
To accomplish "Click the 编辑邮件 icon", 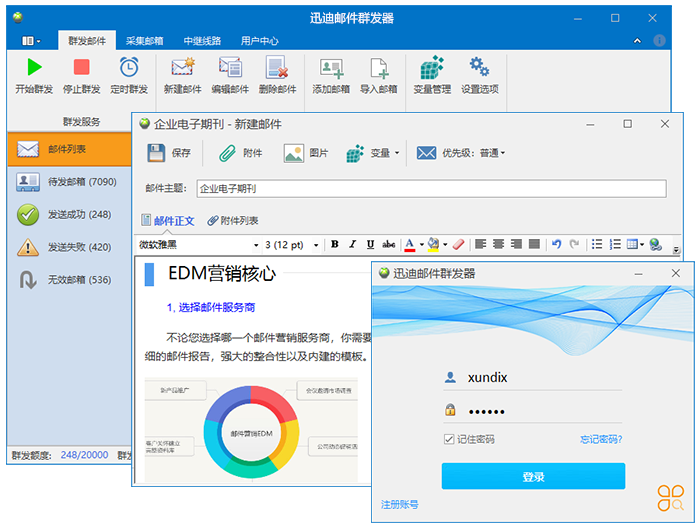I will [230, 67].
